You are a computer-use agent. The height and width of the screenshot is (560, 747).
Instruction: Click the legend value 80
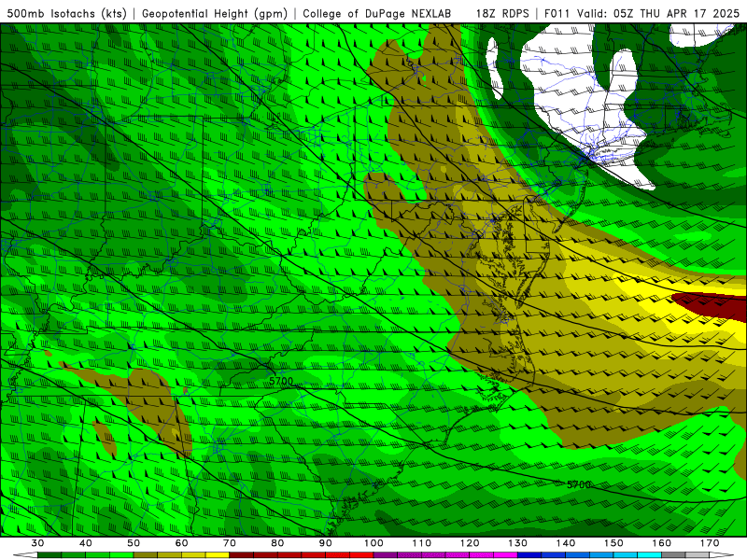coord(277,543)
